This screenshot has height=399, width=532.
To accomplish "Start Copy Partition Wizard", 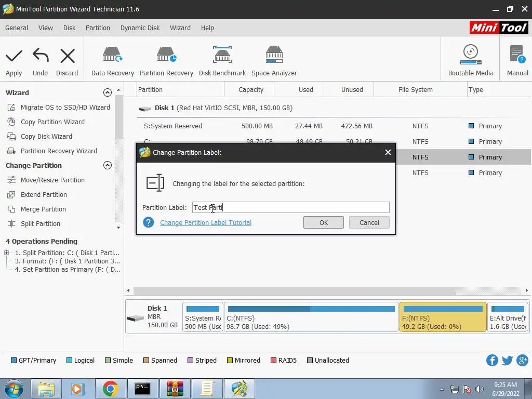I will pos(46,122).
